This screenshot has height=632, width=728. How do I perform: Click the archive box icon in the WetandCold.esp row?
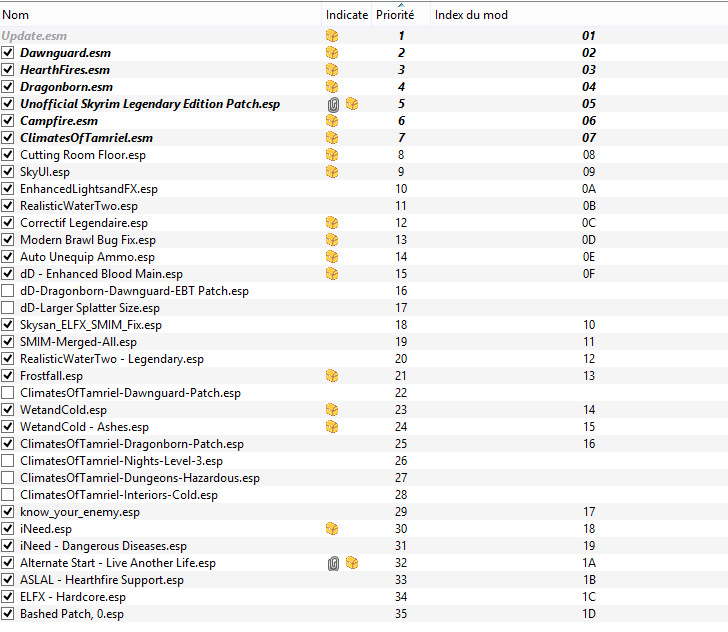click(332, 410)
